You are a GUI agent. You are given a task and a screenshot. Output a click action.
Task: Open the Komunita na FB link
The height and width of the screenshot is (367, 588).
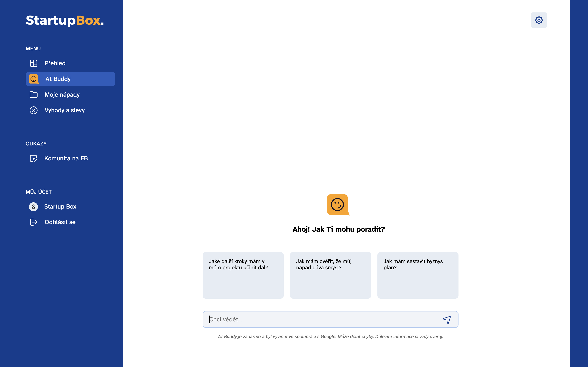click(66, 158)
